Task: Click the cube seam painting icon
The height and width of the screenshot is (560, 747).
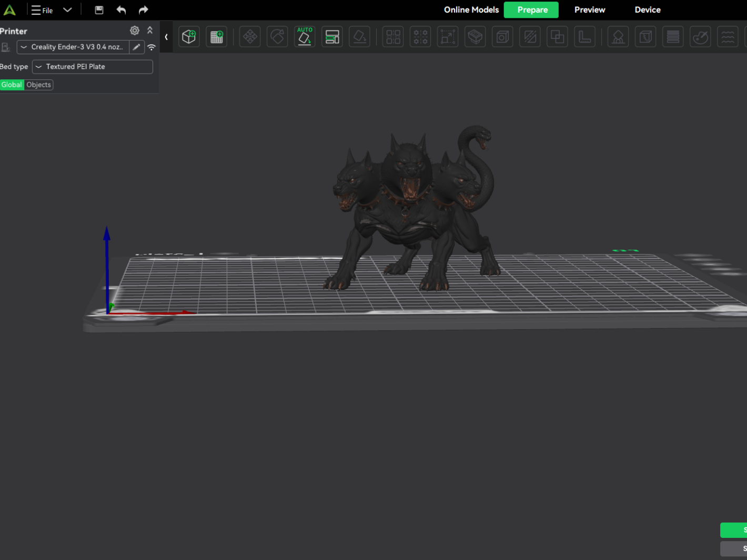Action: tap(645, 37)
